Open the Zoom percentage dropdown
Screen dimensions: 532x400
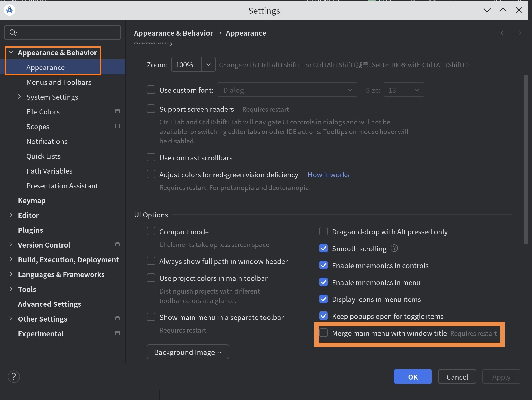pyautogui.click(x=208, y=65)
